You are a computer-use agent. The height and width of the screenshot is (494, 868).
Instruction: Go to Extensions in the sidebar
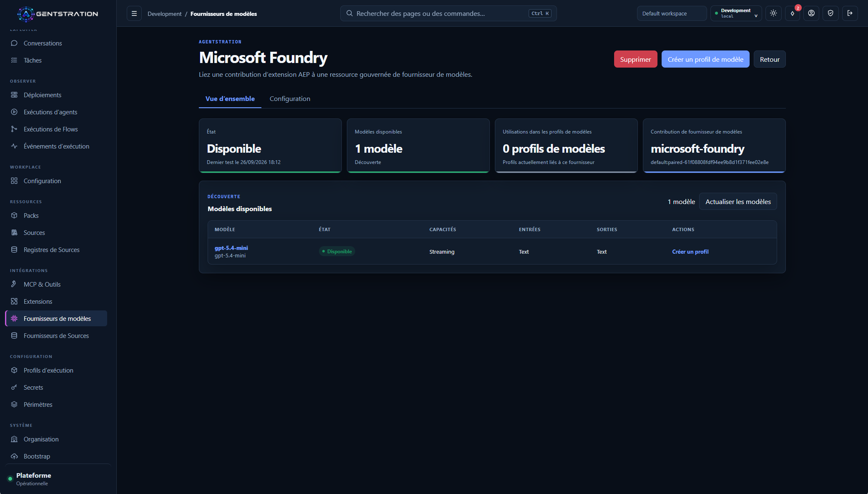click(56, 302)
